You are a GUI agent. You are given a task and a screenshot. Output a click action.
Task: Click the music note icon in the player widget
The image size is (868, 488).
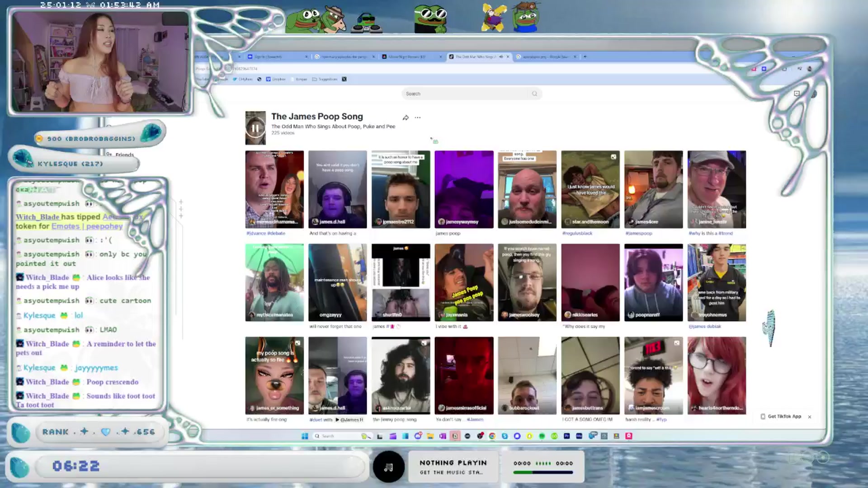point(389,467)
